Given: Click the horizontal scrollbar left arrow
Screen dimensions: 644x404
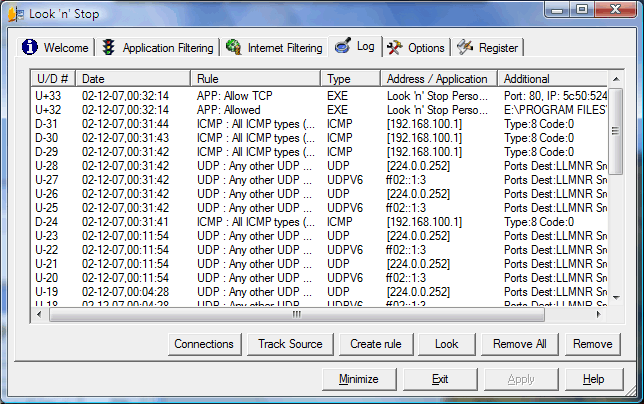Looking at the screenshot, I should 39,314.
